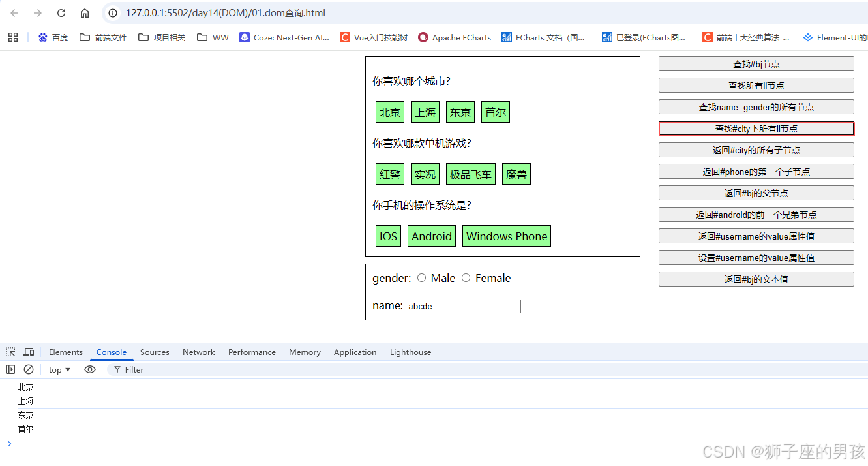Click the Android list item
The width and height of the screenshot is (868, 466).
point(432,236)
